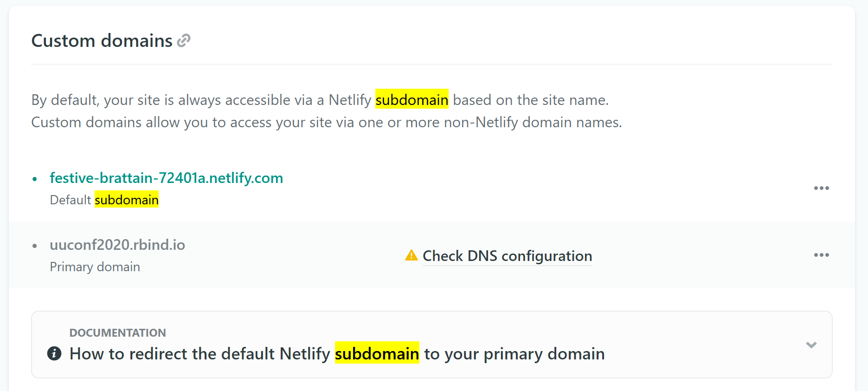Click the highlighted subdomain word in documentation title
Image resolution: width=868 pixels, height=391 pixels.
pos(377,353)
